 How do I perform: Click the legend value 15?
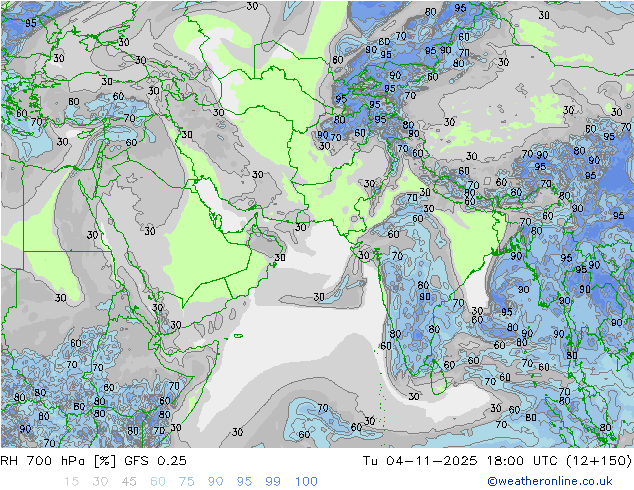pyautogui.click(x=71, y=482)
